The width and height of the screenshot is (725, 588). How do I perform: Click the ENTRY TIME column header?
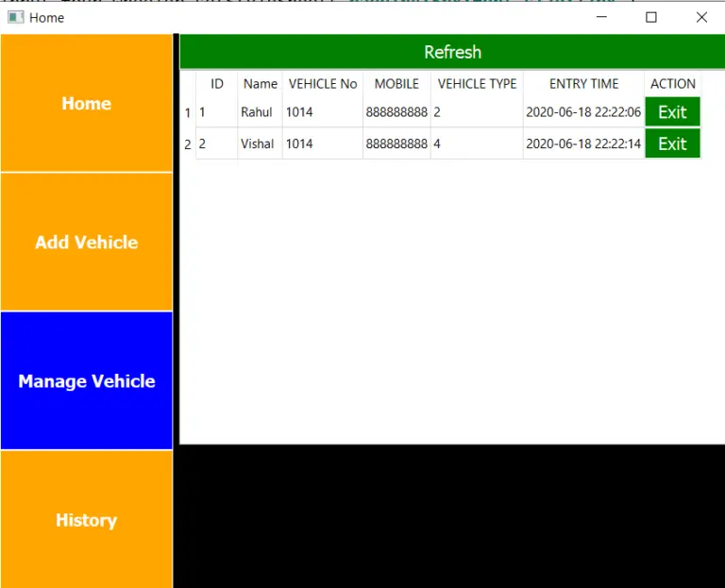(x=583, y=84)
